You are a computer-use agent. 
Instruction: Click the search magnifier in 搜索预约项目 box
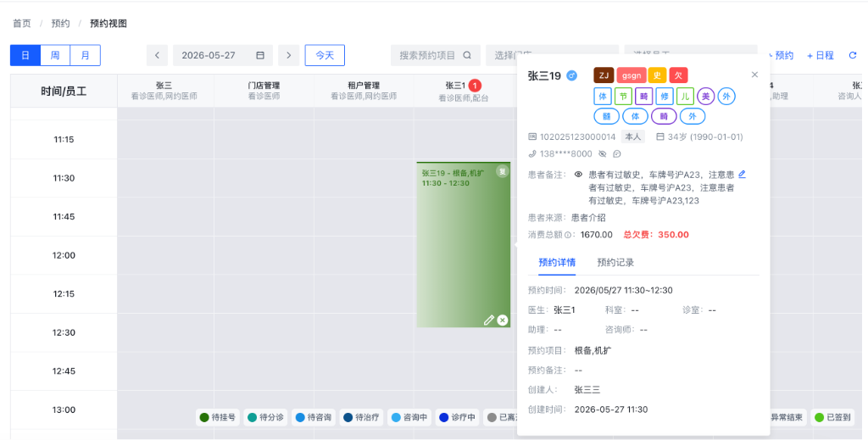click(467, 55)
